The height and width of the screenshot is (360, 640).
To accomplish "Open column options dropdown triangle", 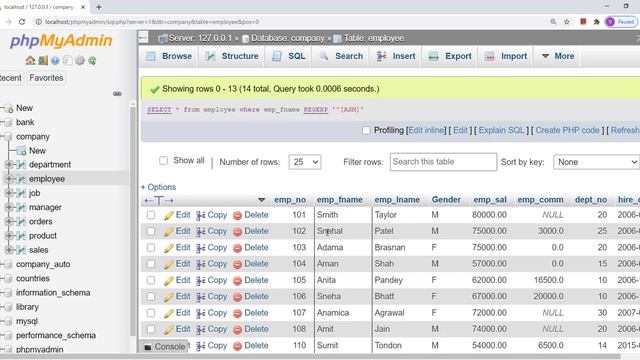I will pyautogui.click(x=262, y=200).
